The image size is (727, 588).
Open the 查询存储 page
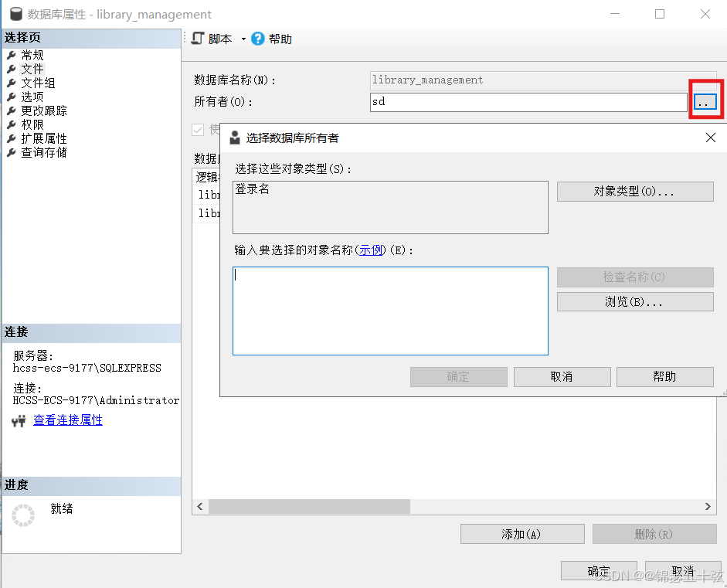point(43,152)
